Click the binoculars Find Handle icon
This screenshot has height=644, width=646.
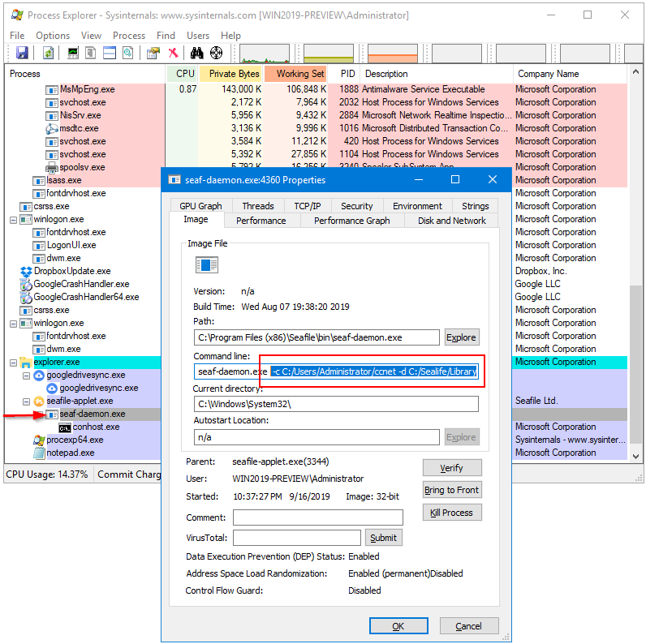(197, 53)
